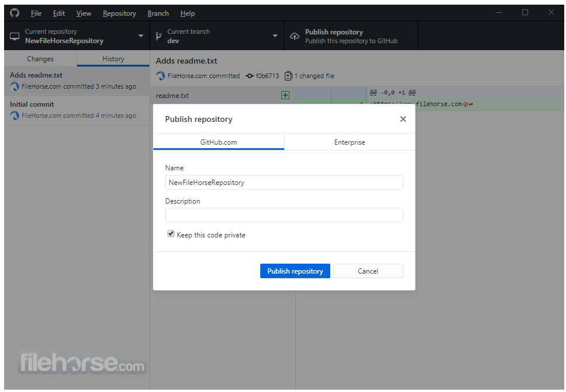This screenshot has width=566, height=392.
Task: Open the Branch menu
Action: pyautogui.click(x=158, y=13)
